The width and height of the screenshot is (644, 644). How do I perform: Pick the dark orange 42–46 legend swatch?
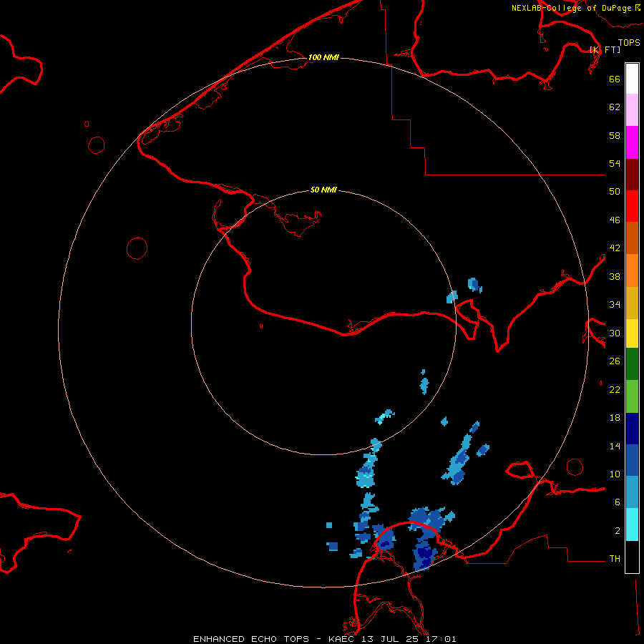tap(632, 238)
